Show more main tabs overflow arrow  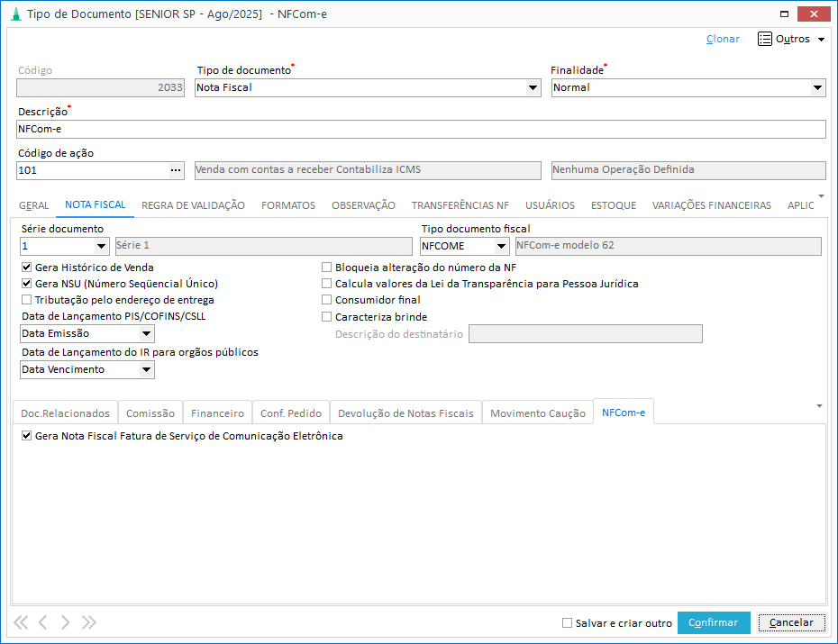[820, 195]
